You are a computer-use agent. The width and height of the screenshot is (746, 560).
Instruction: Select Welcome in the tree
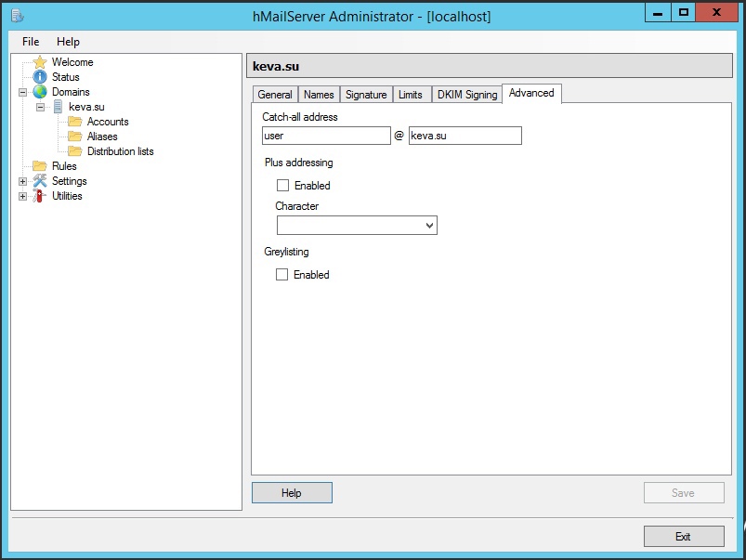click(x=72, y=62)
